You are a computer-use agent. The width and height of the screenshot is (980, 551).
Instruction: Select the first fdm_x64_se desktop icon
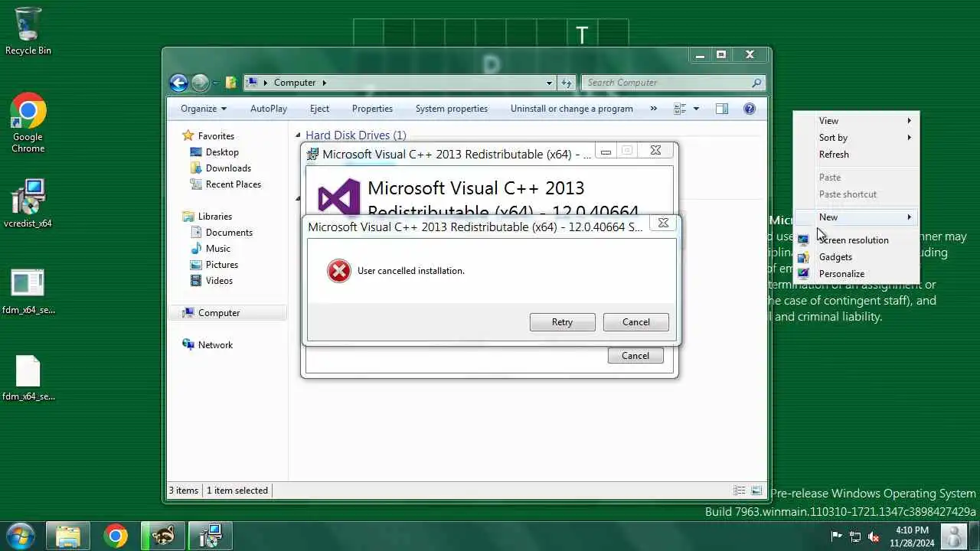(28, 291)
